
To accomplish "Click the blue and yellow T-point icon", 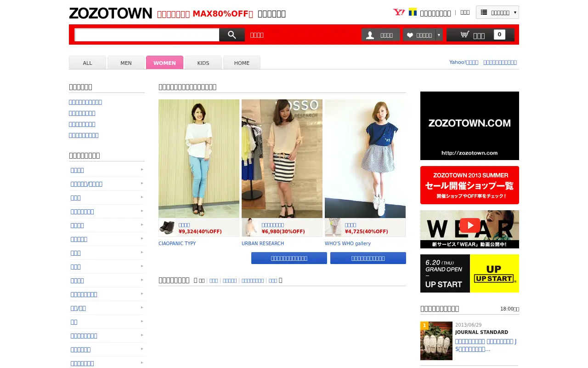I will tap(413, 12).
